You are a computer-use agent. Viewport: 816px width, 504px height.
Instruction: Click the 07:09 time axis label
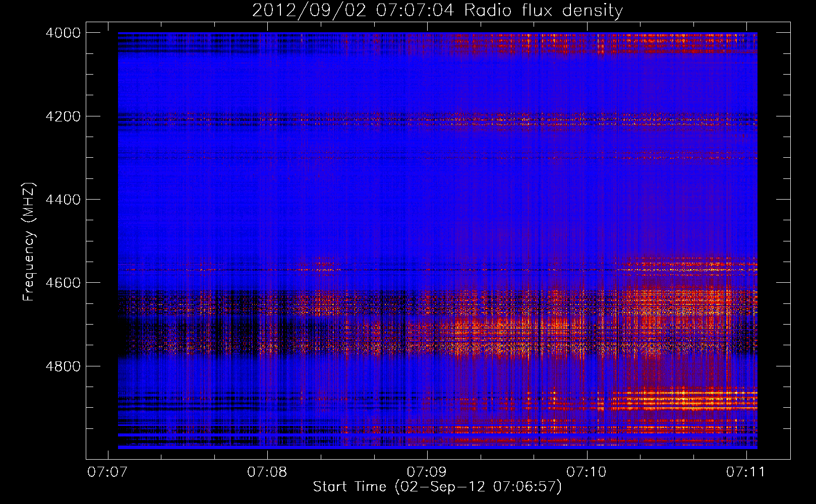(427, 472)
